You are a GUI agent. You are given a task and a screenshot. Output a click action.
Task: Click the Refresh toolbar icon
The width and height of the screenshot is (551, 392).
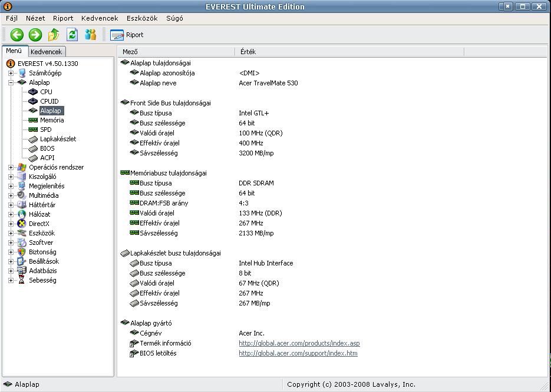(72, 35)
